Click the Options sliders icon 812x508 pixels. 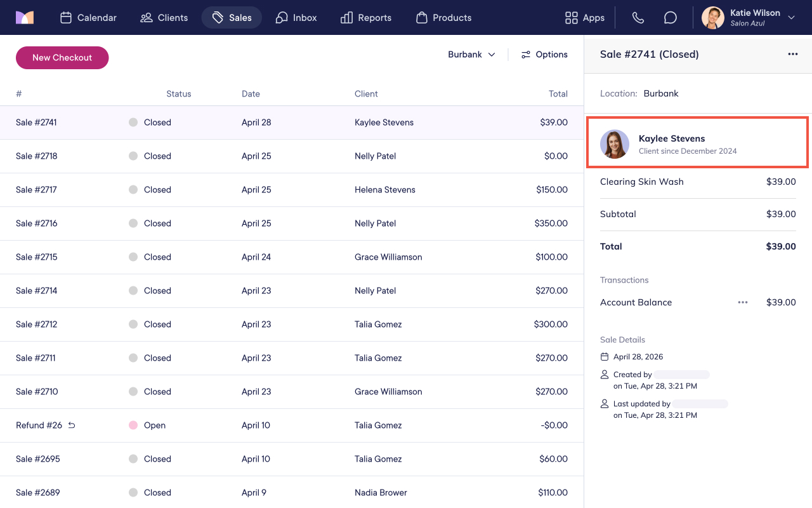(x=525, y=55)
